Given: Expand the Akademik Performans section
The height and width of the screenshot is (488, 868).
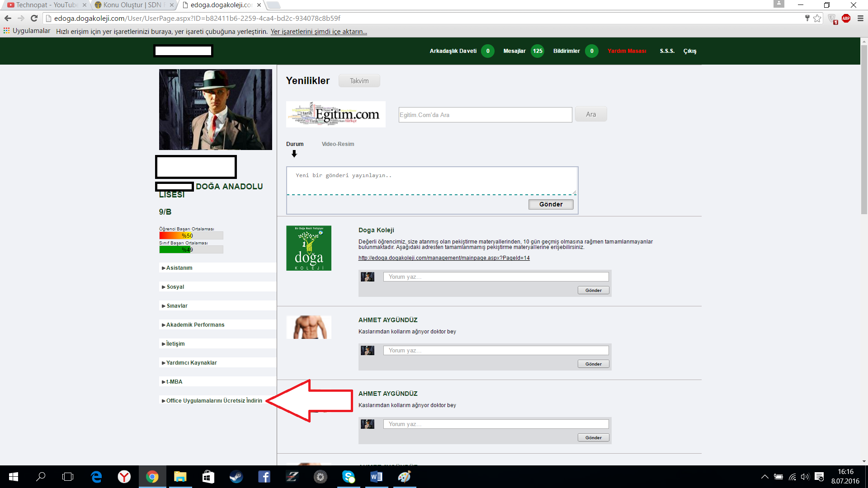Looking at the screenshot, I should [195, 325].
